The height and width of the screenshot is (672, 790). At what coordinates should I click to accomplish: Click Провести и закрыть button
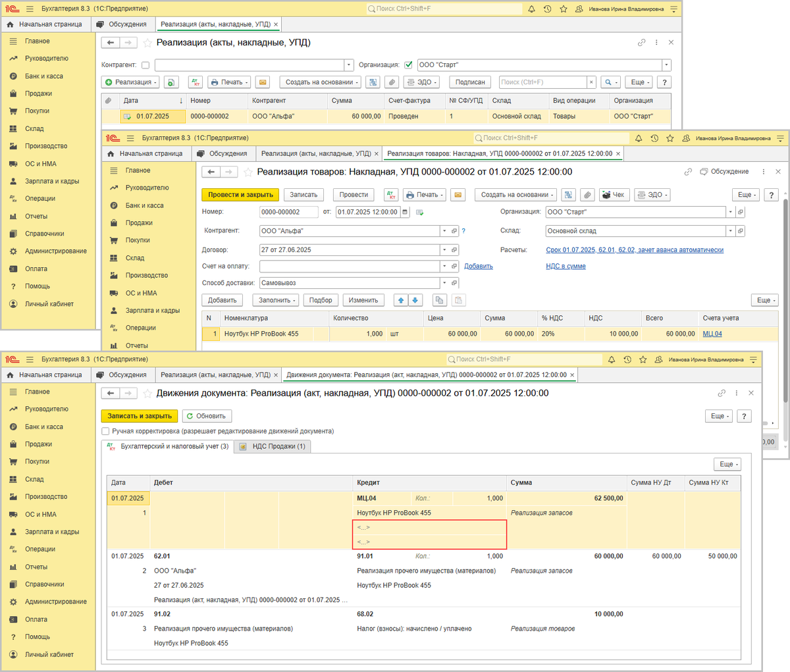pos(240,195)
